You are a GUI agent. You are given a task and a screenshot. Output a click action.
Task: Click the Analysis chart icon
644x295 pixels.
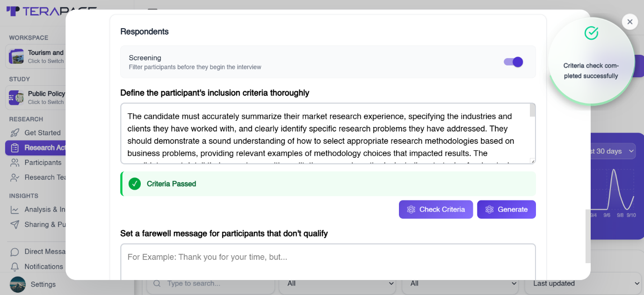pyautogui.click(x=15, y=209)
